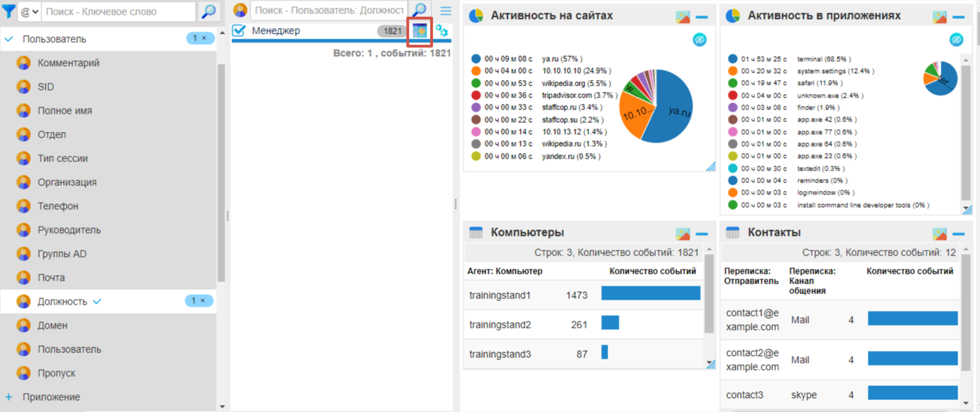This screenshot has width=980, height=412.
Task: Click magnifier next to keyword search field
Action: pyautogui.click(x=208, y=11)
